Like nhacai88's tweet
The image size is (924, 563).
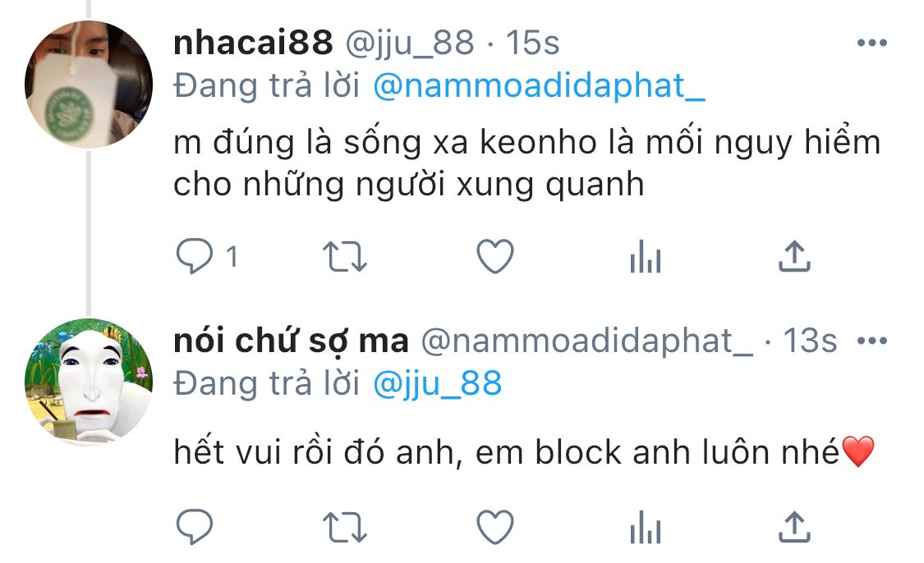[x=495, y=256]
